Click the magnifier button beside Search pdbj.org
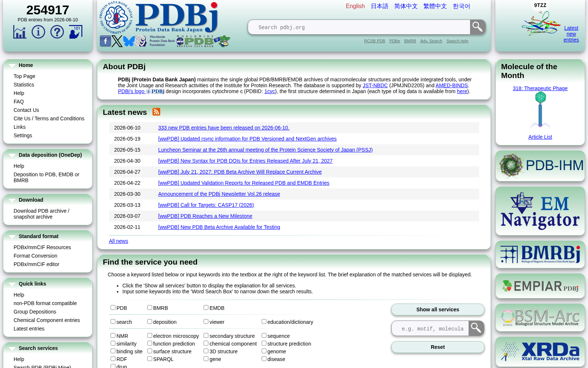Screen dimensions: 588x368 coord(478,27)
